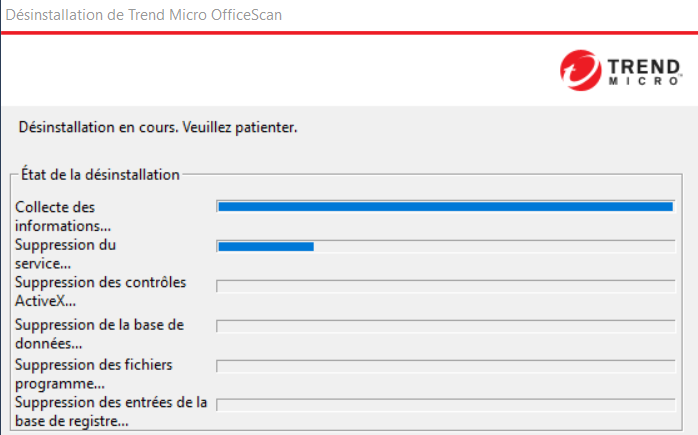Click the TREND MICRO wordmark text
The image size is (698, 435).
coord(644,72)
